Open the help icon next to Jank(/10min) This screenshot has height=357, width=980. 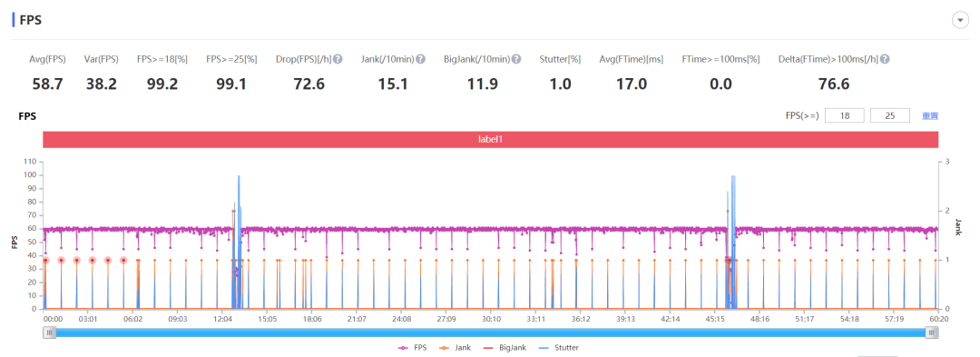pyautogui.click(x=421, y=59)
